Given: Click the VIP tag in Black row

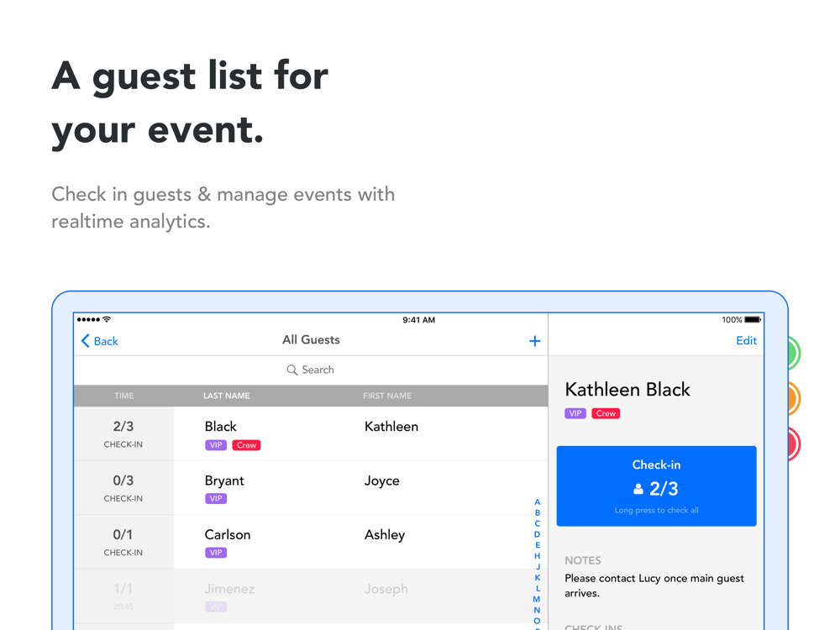Looking at the screenshot, I should [216, 445].
